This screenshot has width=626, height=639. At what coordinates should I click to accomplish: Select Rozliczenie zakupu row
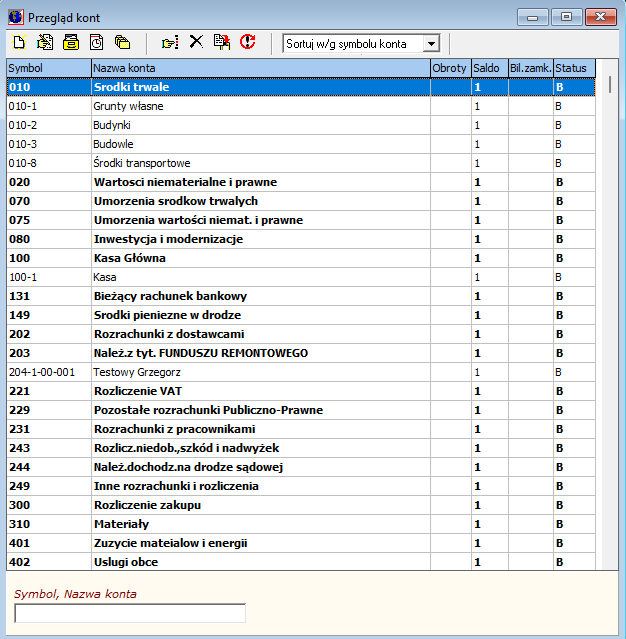[x=301, y=505]
